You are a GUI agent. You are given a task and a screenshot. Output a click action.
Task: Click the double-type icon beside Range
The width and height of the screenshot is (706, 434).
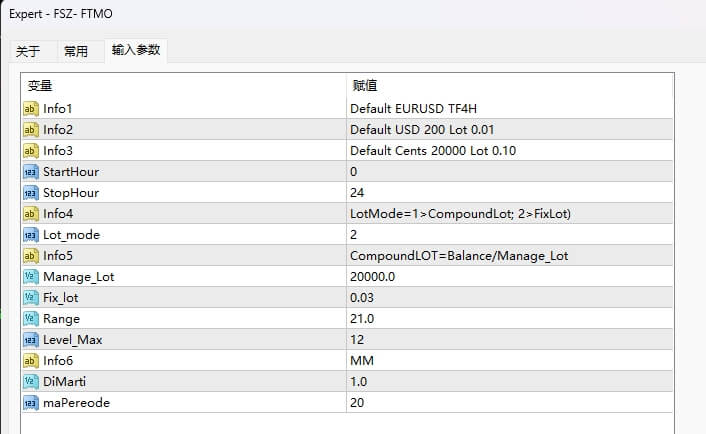30,318
